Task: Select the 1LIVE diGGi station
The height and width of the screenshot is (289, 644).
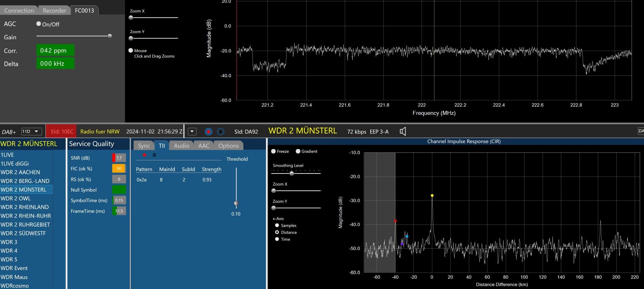Action: tap(15, 163)
